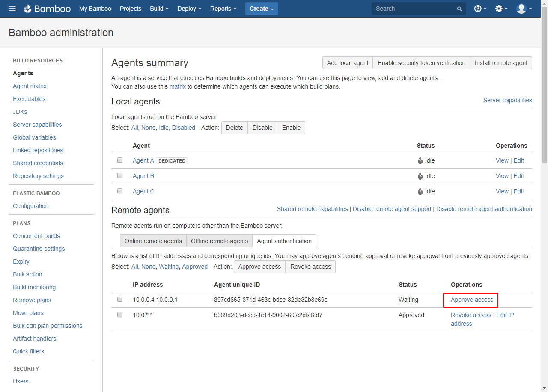Image resolution: width=548 pixels, height=392 pixels.
Task: Click View for Agent A
Action: (502, 160)
